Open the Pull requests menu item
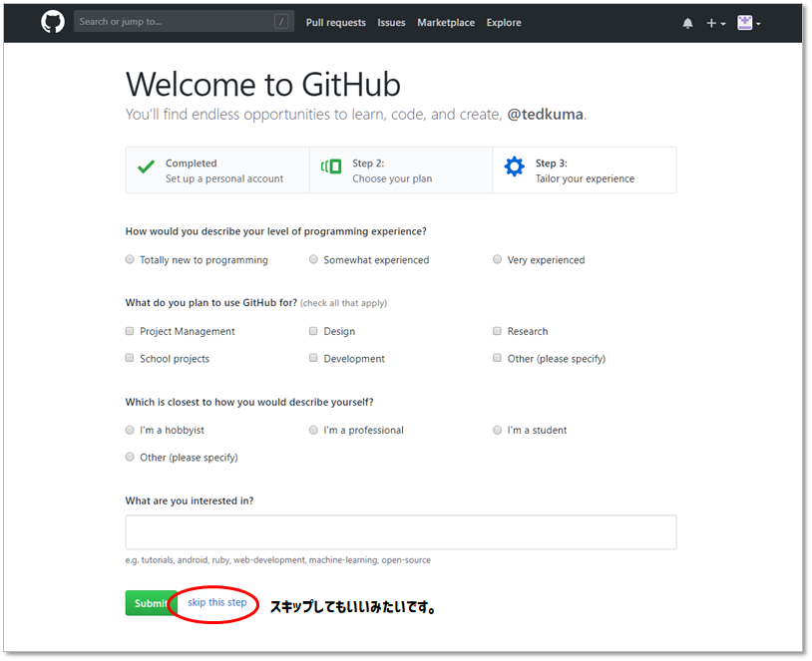The width and height of the screenshot is (812, 661). 335,22
